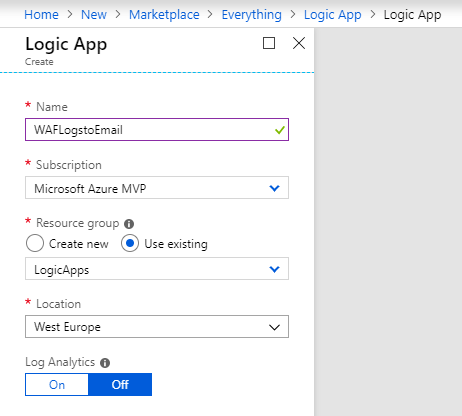462x416 pixels.
Task: Click the Subscription dropdown blue chevron
Action: click(274, 188)
